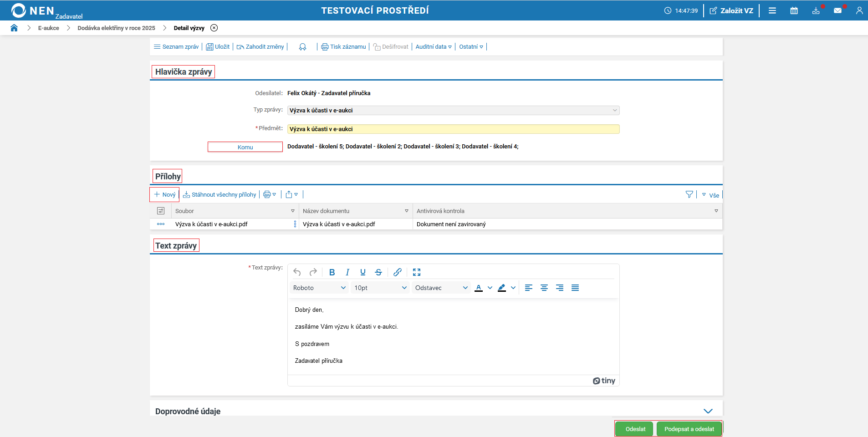Image resolution: width=868 pixels, height=437 pixels.
Task: Open the text color picker arrow
Action: [490, 288]
